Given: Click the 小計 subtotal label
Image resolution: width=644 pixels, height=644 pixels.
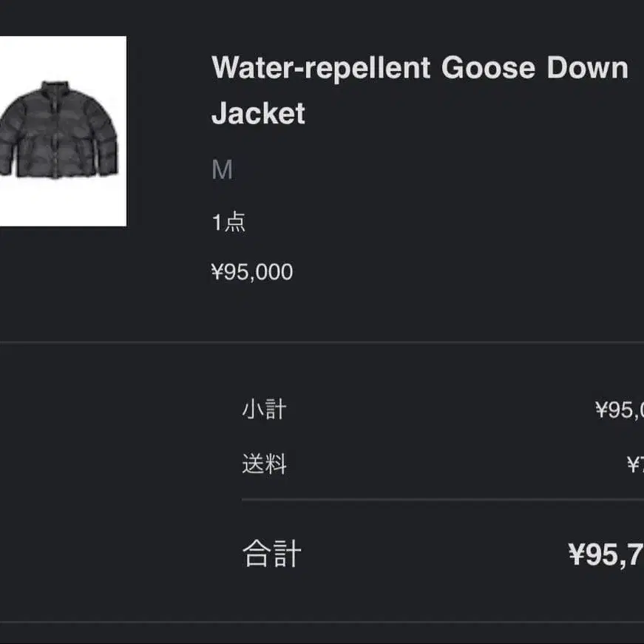Looking at the screenshot, I should tap(264, 409).
